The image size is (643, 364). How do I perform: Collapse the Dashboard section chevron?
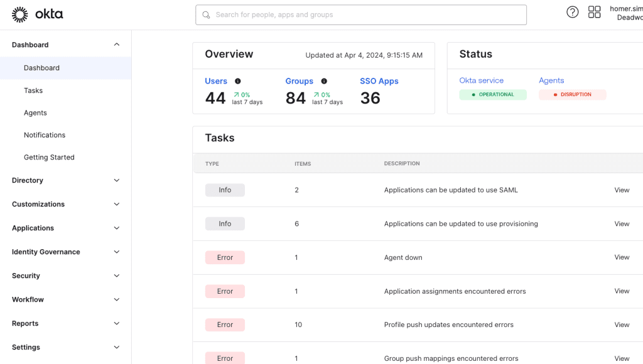(117, 45)
